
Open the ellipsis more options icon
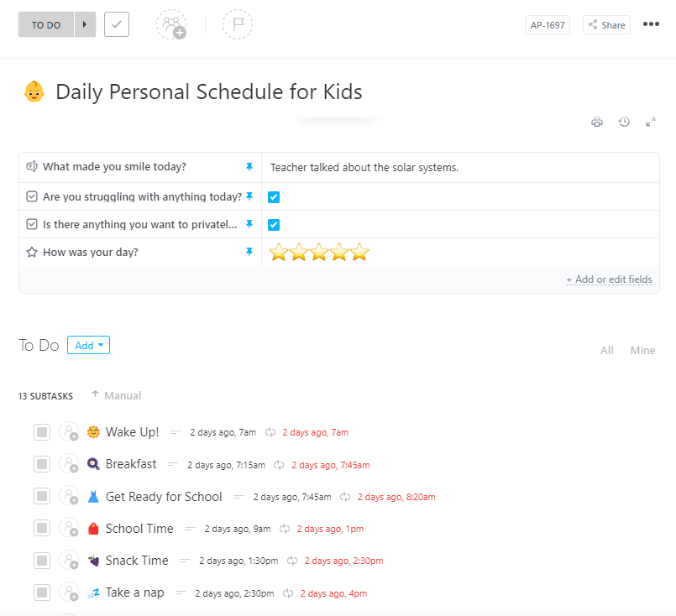click(651, 24)
